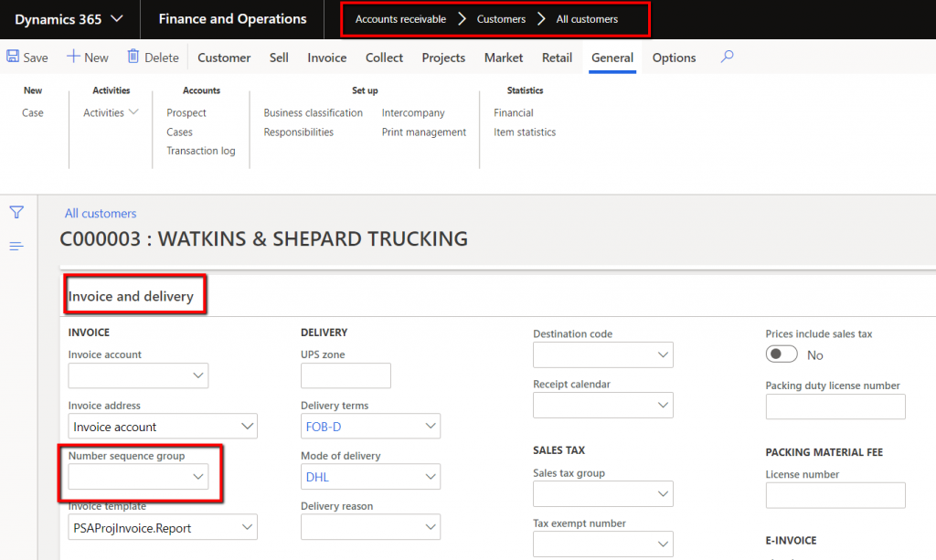Image resolution: width=936 pixels, height=560 pixels.
Task: Switch to the Collect tab
Action: (x=383, y=57)
